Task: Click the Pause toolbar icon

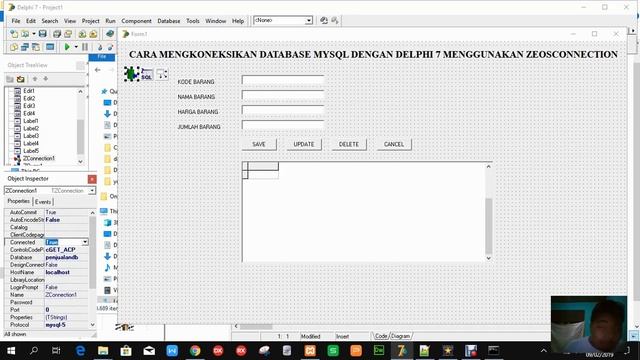Action: pos(85,47)
